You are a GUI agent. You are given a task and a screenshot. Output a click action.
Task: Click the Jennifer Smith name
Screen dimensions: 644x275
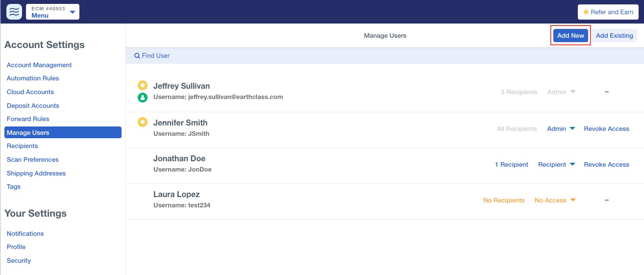(x=180, y=123)
